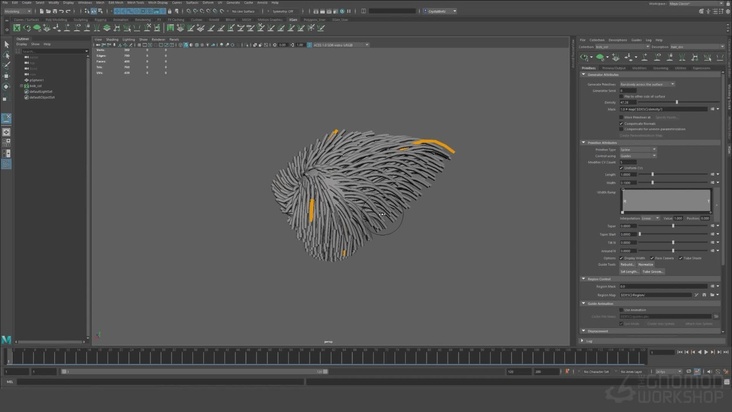This screenshot has height=412, width=732.
Task: Open the Lighting menu in the viewport panel
Action: point(127,39)
